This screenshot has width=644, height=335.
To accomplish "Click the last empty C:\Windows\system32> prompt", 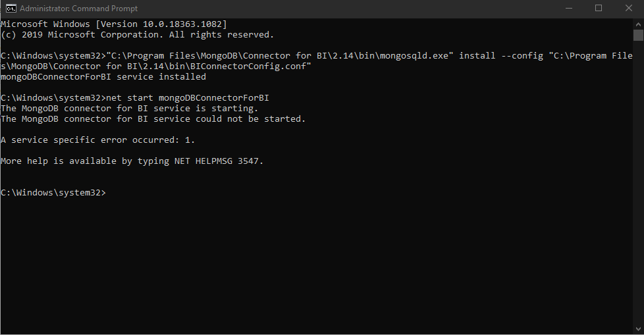I will click(53, 193).
